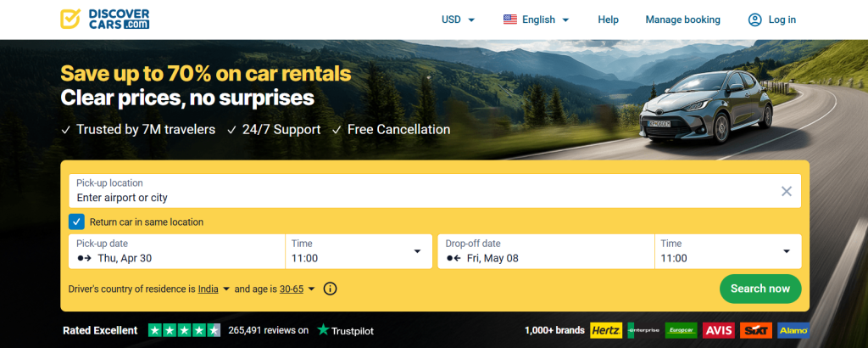Viewport: 868px width, 348px height.
Task: Click the Search now button
Action: pos(759,289)
